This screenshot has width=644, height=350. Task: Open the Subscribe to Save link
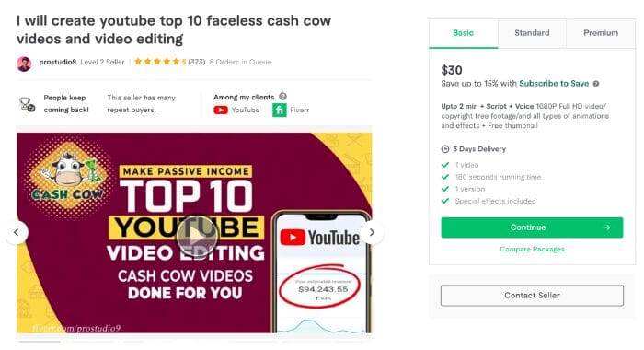pos(554,84)
